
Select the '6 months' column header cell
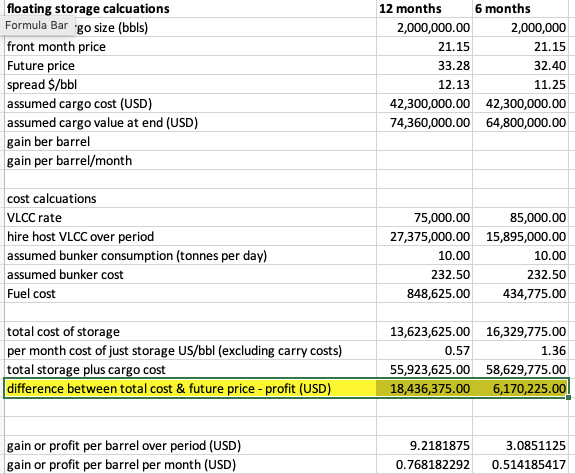(520, 8)
